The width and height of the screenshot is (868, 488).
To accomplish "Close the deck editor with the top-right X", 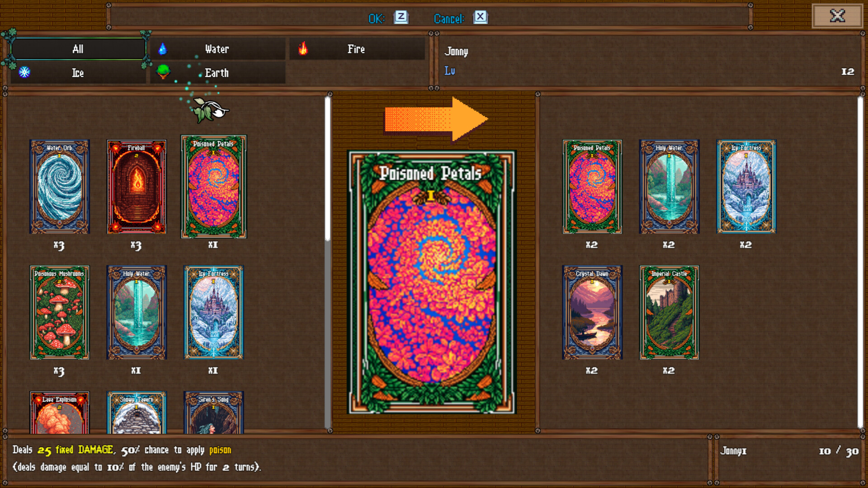I will [837, 16].
